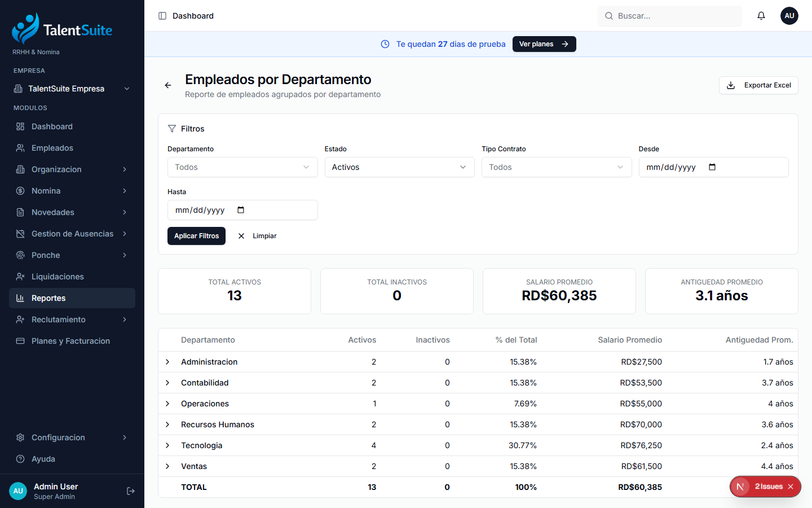Click the Liquidaciones user icon
Viewport: 812px width, 508px height.
pyautogui.click(x=20, y=277)
